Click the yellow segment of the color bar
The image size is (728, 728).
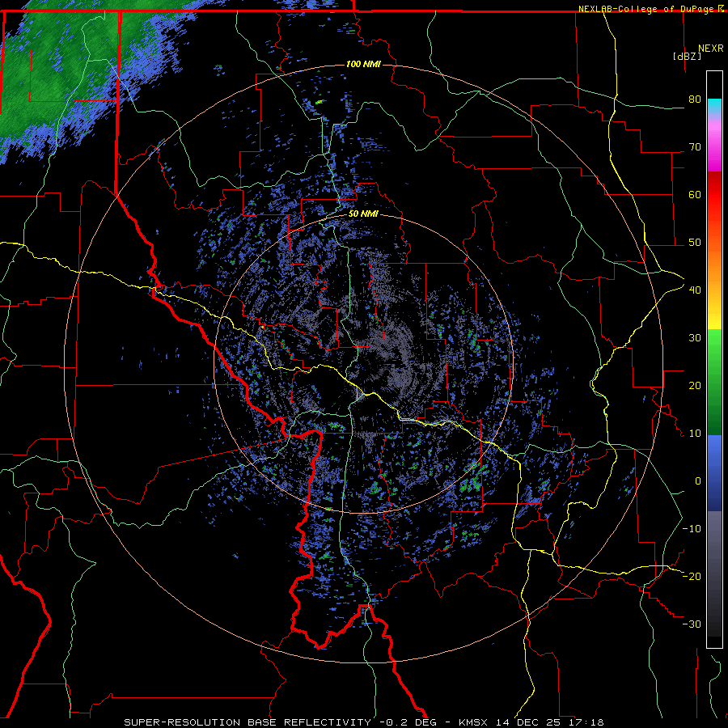(x=714, y=318)
